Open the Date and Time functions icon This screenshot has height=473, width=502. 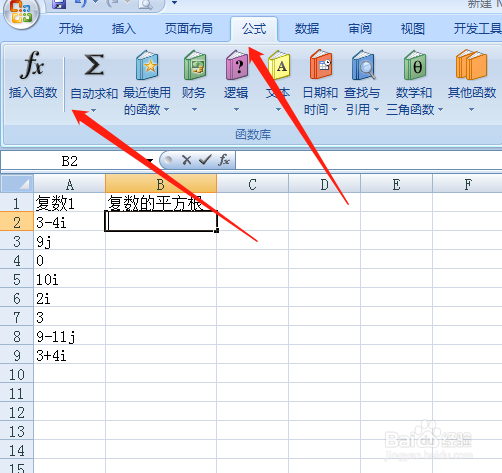point(321,65)
